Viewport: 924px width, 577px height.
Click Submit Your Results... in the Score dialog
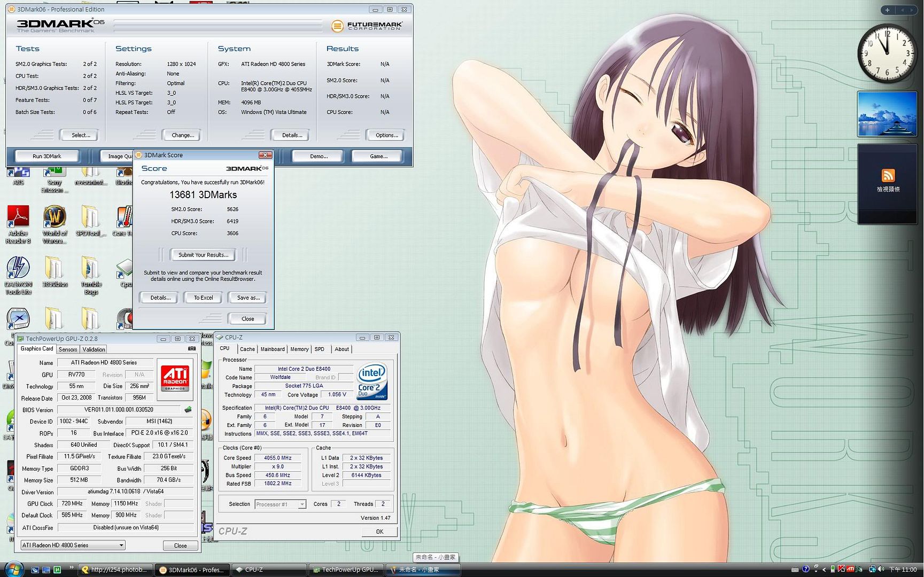click(x=203, y=255)
